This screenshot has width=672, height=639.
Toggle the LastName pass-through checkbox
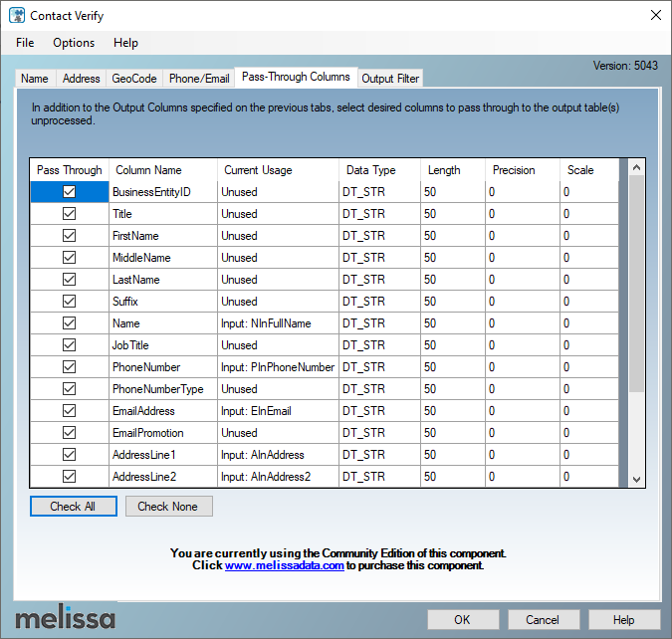coord(69,279)
